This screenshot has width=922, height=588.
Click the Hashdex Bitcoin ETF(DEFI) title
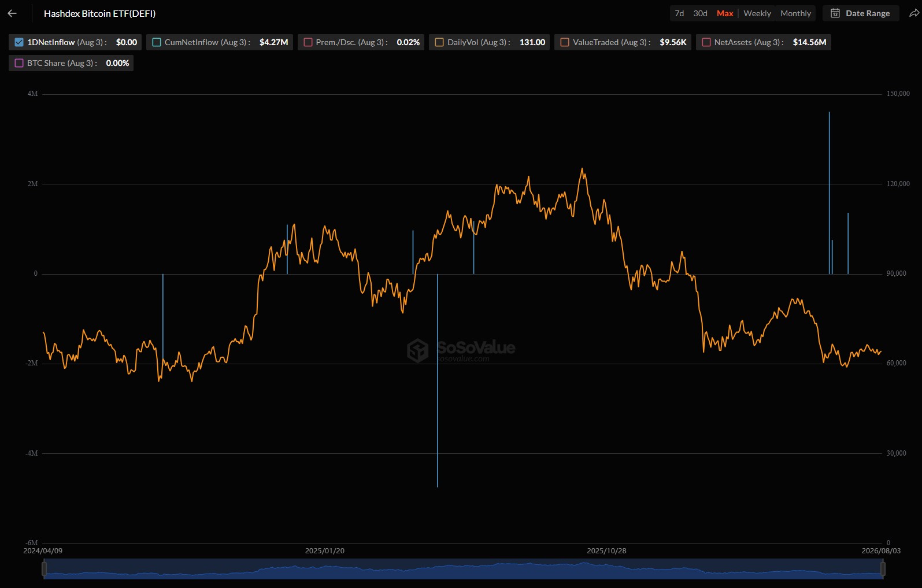(x=99, y=13)
